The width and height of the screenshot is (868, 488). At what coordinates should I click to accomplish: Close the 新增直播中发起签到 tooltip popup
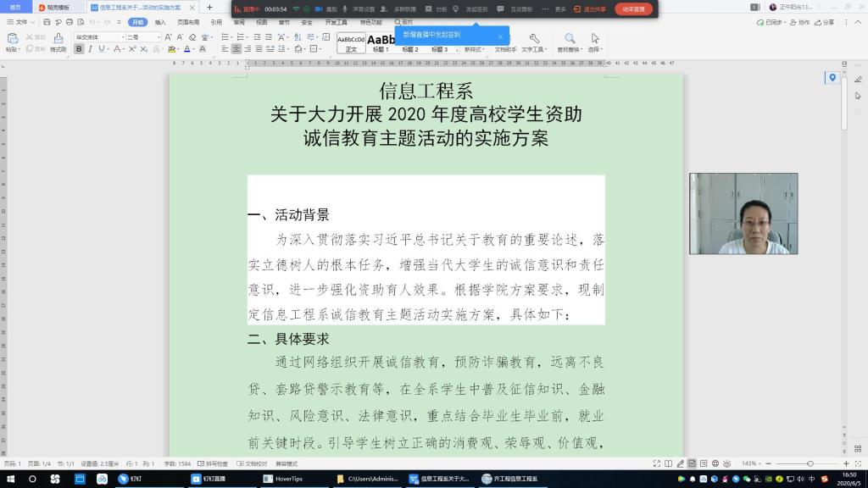pyautogui.click(x=500, y=36)
